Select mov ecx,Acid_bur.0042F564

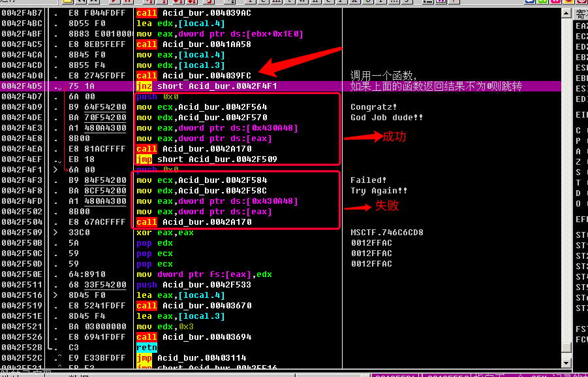click(x=202, y=107)
